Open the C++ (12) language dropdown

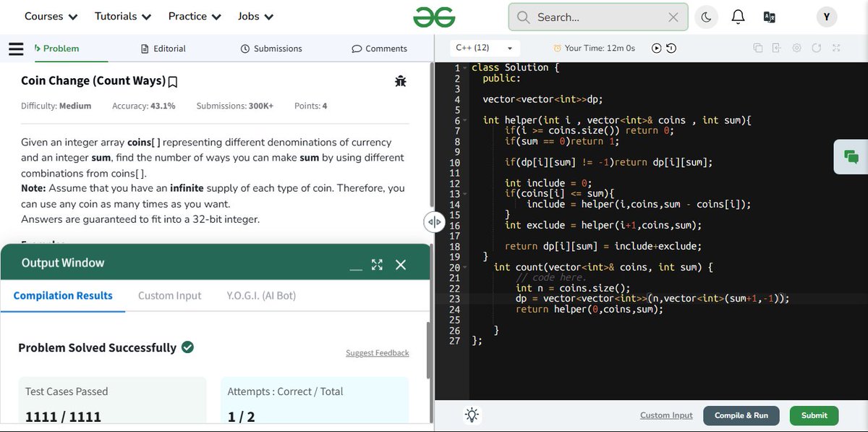(484, 48)
